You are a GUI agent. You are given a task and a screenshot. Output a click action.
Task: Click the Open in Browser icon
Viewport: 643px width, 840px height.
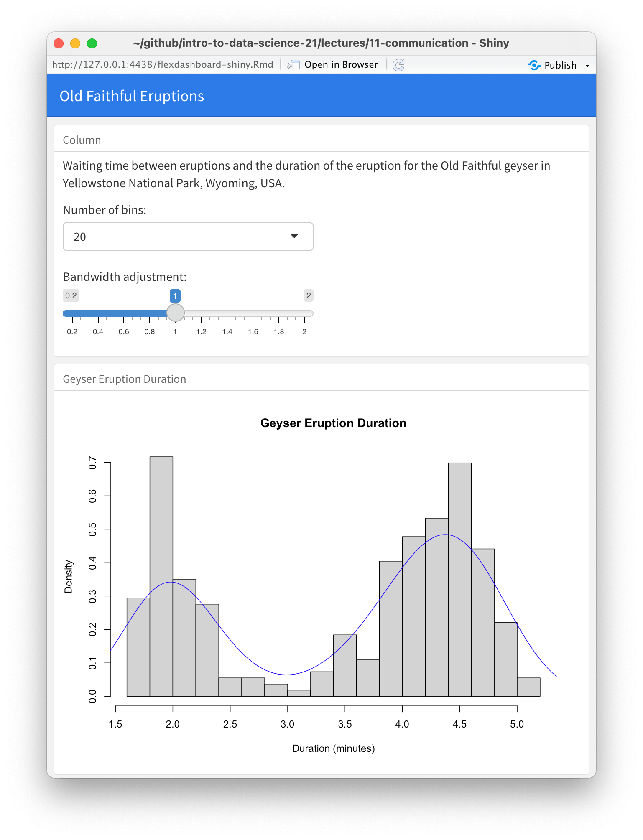pos(294,64)
